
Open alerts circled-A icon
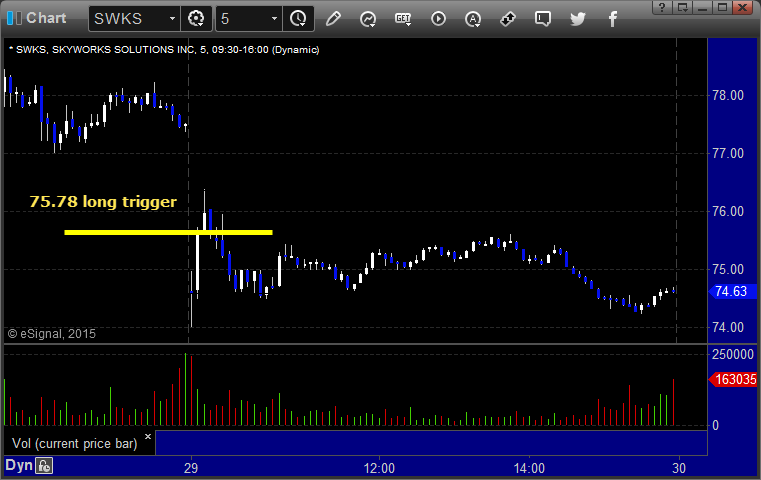tap(473, 19)
